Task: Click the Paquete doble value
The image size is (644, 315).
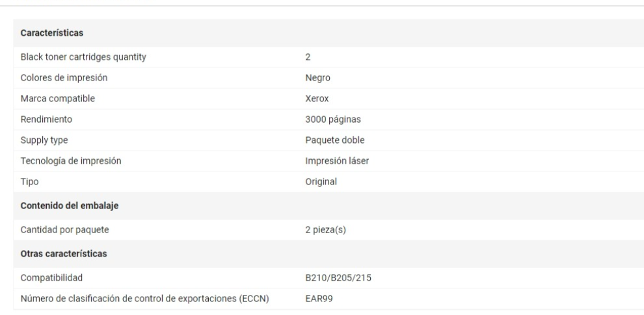Action: 335,140
